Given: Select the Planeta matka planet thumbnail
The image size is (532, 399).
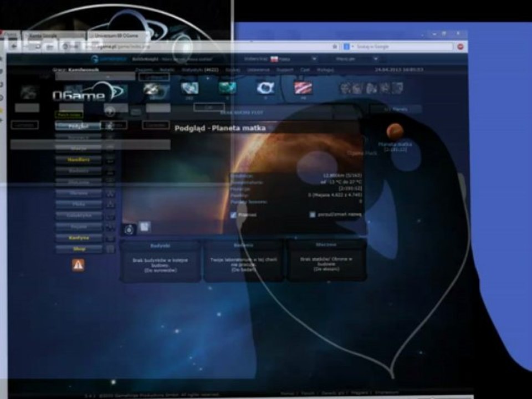Looking at the screenshot, I should tap(395, 130).
